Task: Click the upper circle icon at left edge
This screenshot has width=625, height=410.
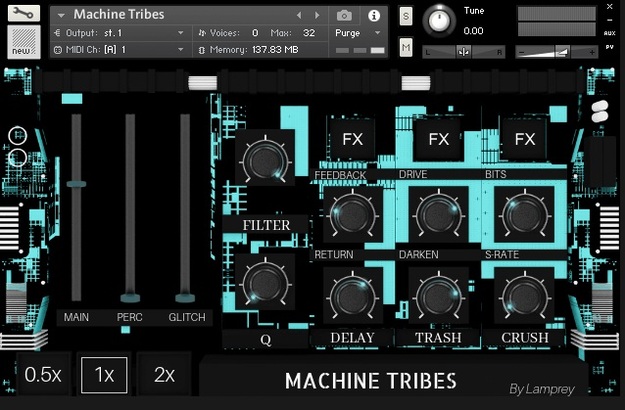Action: tap(17, 135)
